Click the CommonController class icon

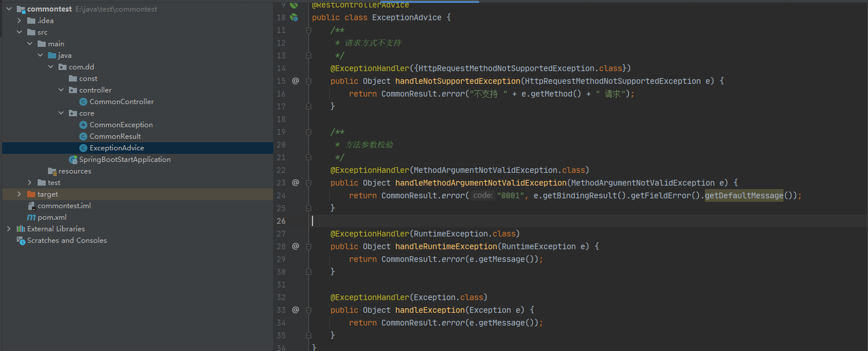(83, 102)
